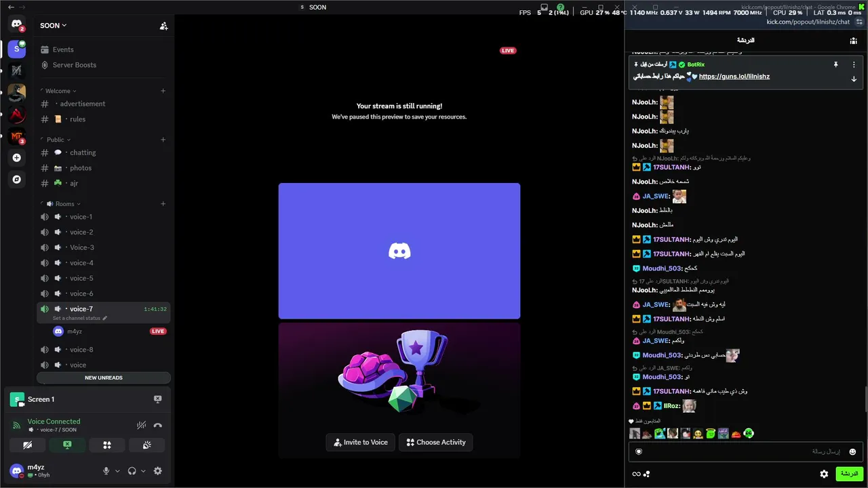This screenshot has width=868, height=488.
Task: Click pencil icon to set channel status
Action: 104,318
